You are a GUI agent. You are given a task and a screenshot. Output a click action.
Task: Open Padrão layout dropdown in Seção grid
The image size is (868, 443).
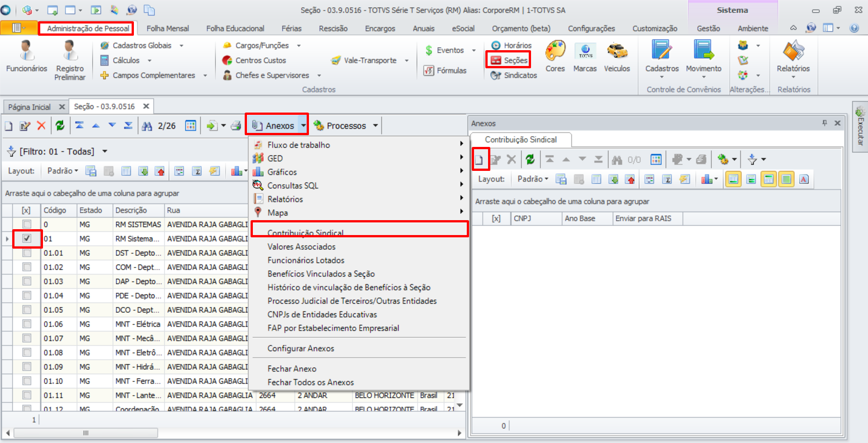point(63,171)
